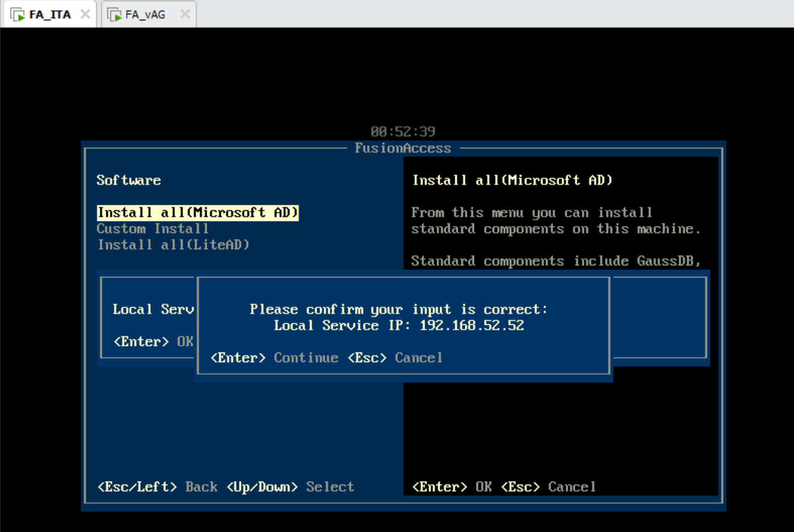Switch to the FA_ITA tab
Viewport: 794px width, 532px height.
[x=49, y=14]
